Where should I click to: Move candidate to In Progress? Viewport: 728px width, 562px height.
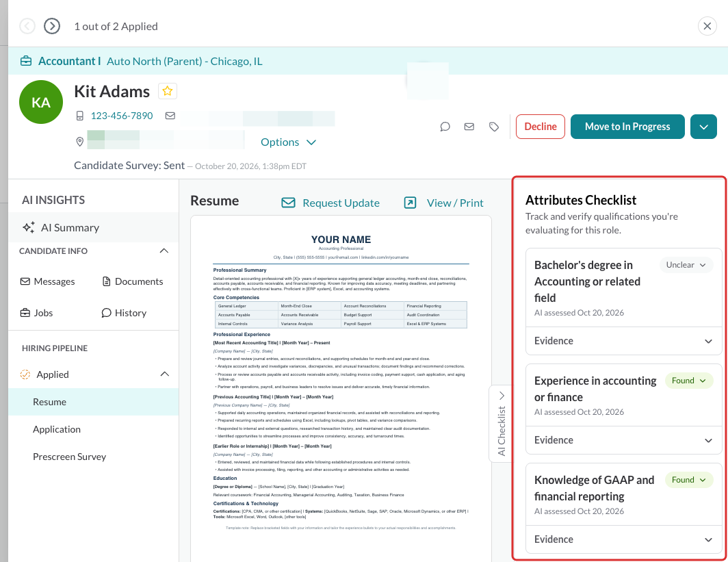[627, 127]
